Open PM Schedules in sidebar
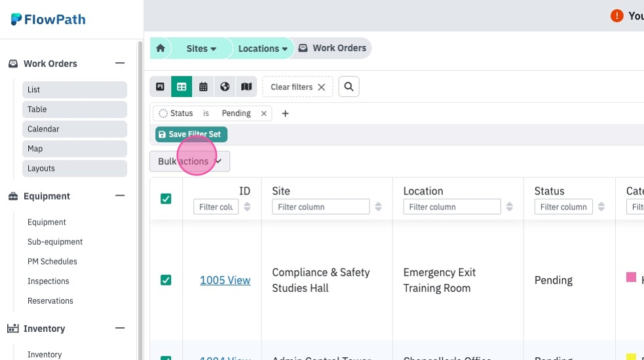 [52, 261]
